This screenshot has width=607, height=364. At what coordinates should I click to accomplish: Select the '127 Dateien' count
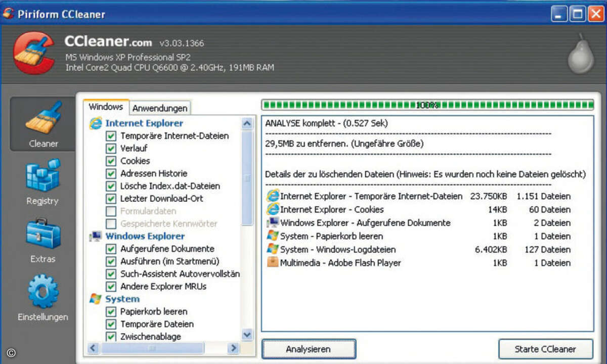[548, 249]
